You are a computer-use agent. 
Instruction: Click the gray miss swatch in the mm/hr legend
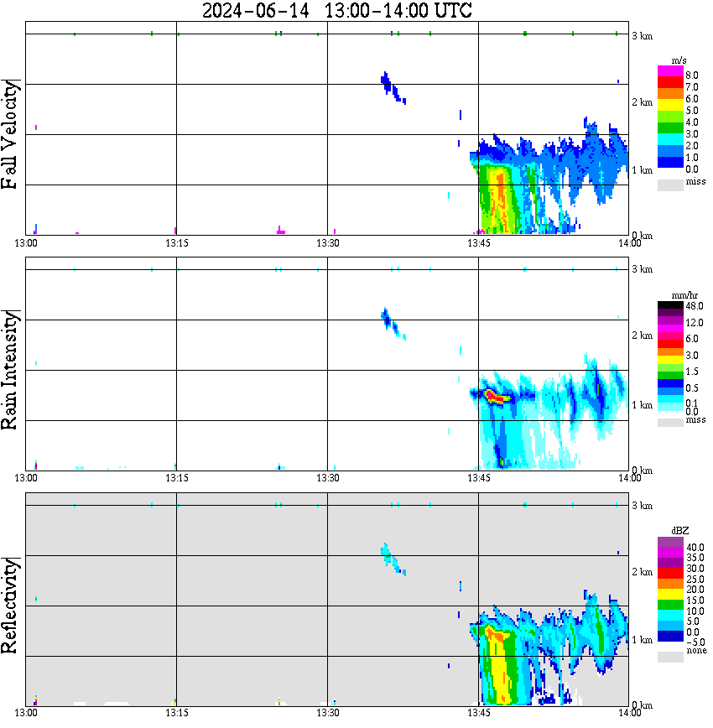pos(670,422)
